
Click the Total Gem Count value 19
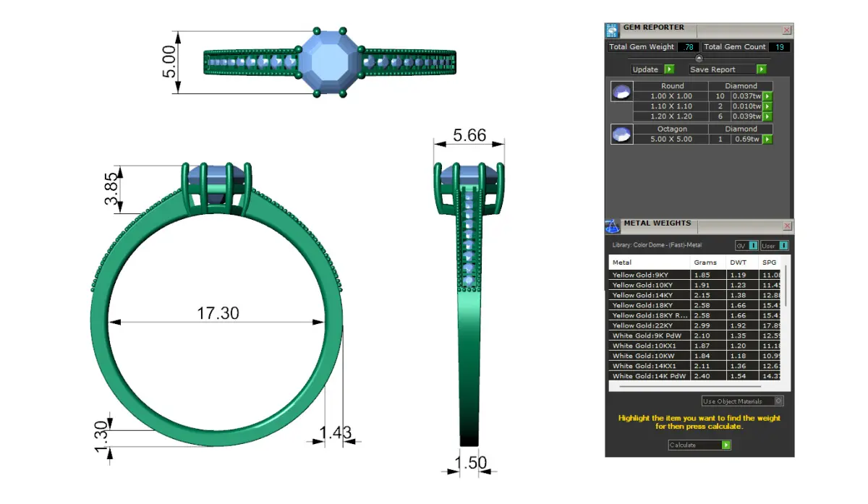coord(779,47)
